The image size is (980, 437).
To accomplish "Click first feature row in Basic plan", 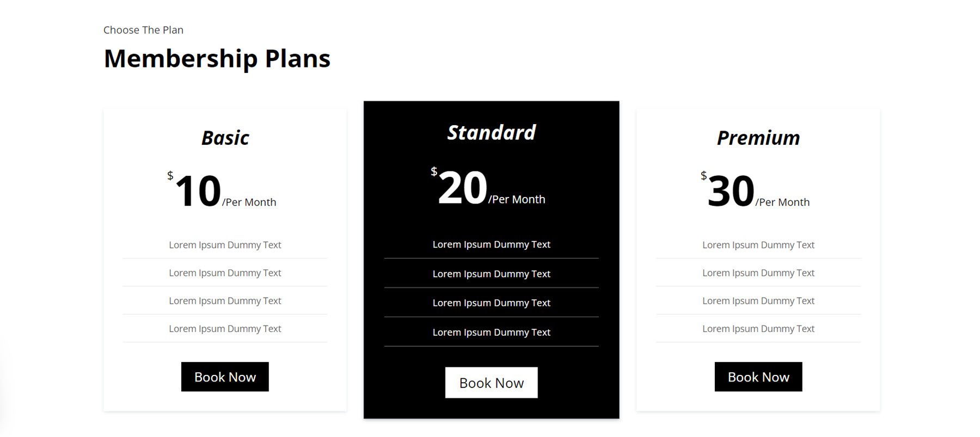I will 225,245.
